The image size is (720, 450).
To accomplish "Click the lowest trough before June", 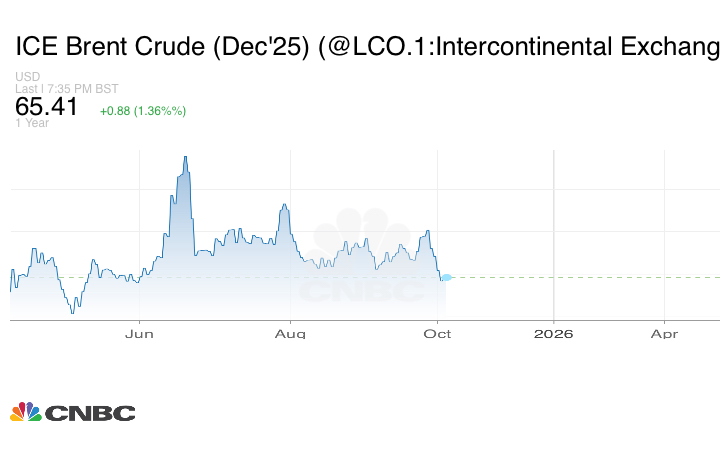I will coord(72,312).
